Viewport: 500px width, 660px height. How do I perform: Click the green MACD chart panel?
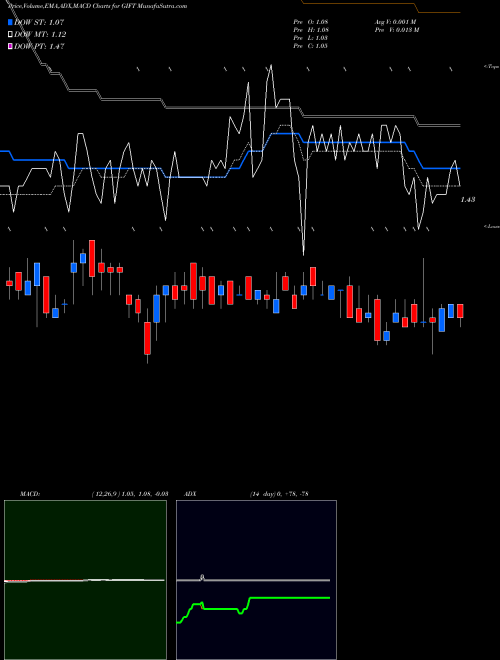point(85,580)
